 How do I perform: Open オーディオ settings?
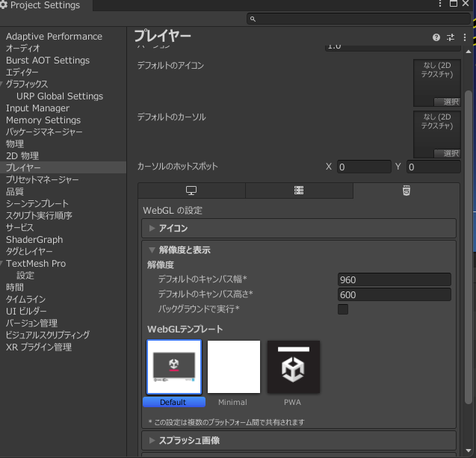click(x=23, y=49)
